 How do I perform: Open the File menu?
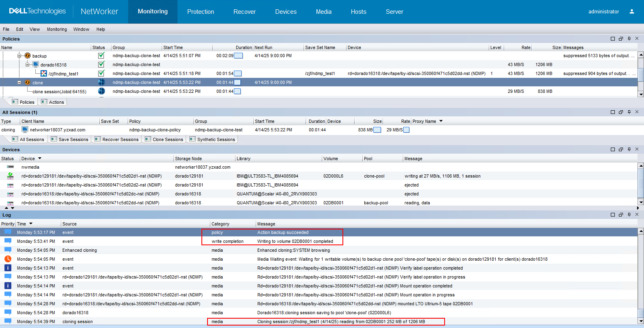tap(6, 29)
